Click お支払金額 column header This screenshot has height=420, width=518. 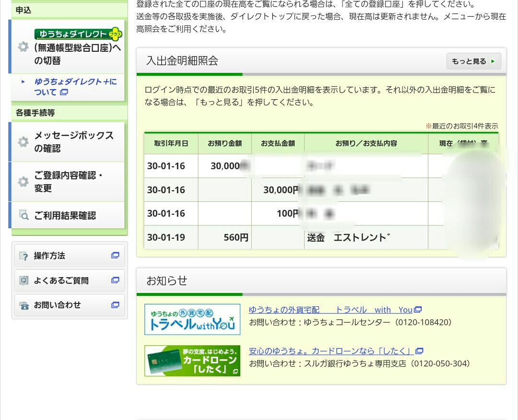tap(278, 143)
